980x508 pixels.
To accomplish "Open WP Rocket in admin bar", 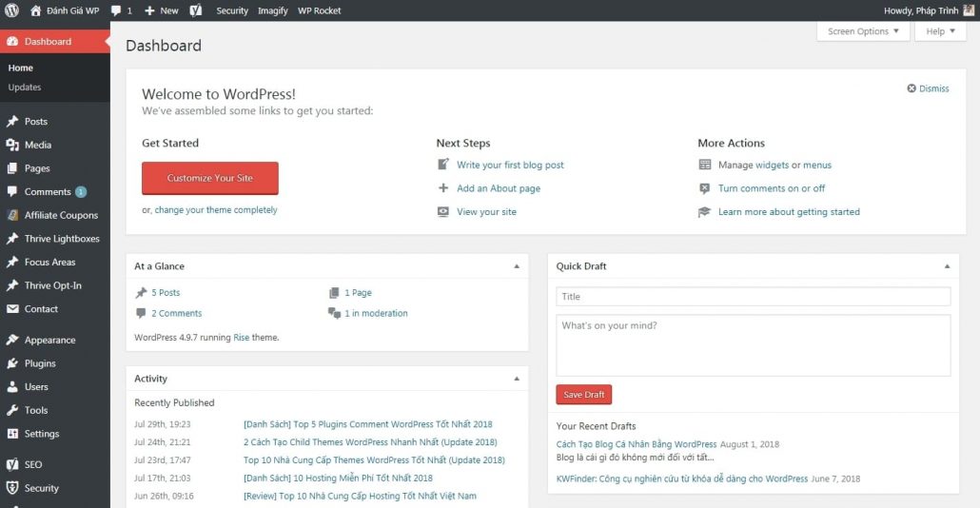I will coord(320,10).
